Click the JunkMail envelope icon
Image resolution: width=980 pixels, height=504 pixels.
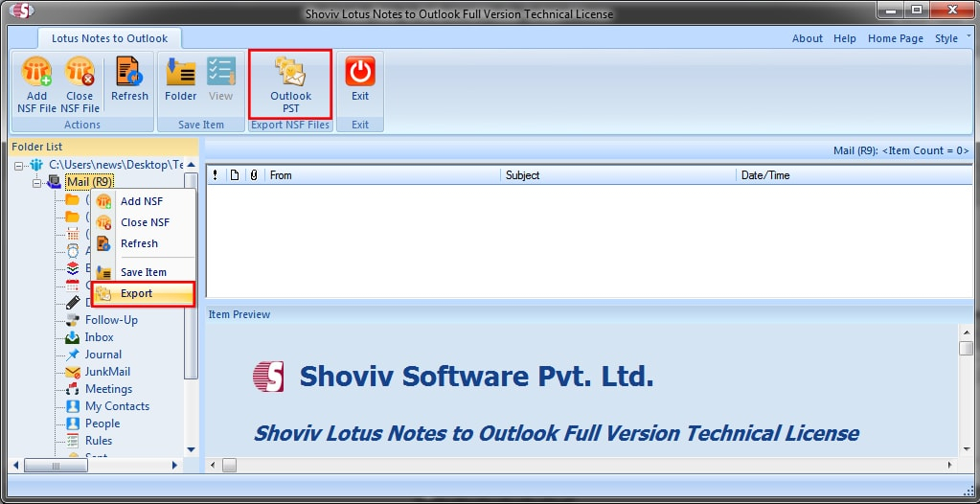pos(73,372)
